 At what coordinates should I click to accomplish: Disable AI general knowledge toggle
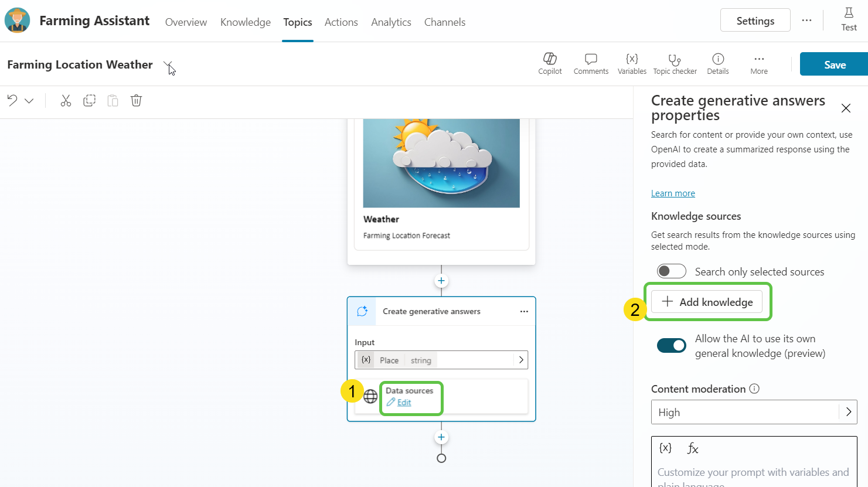tap(671, 346)
